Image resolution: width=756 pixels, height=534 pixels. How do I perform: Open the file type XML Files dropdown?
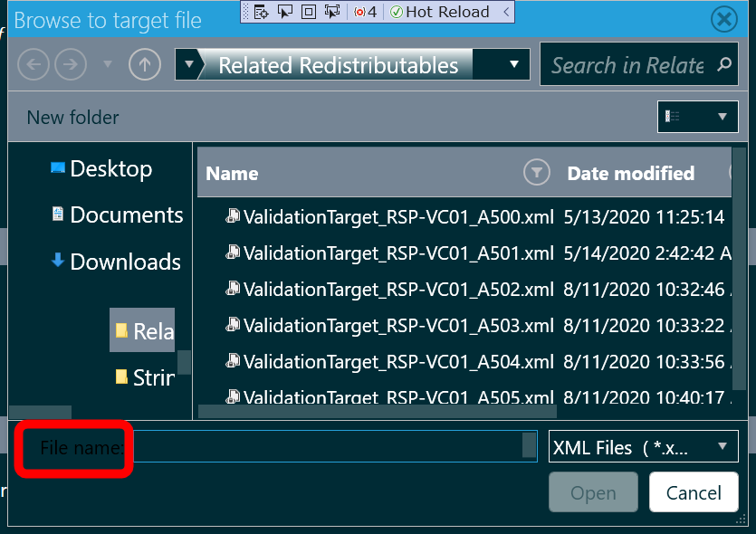coord(643,446)
